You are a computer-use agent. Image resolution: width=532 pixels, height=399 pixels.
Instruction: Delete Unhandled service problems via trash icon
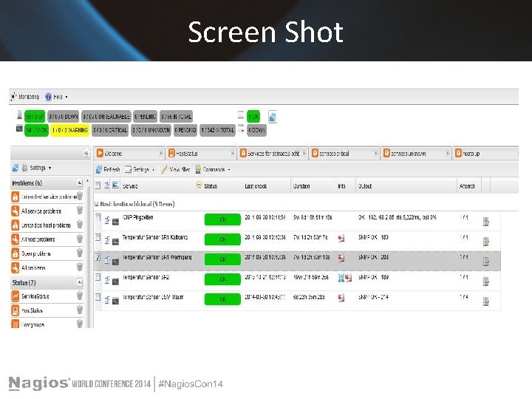tap(80, 196)
